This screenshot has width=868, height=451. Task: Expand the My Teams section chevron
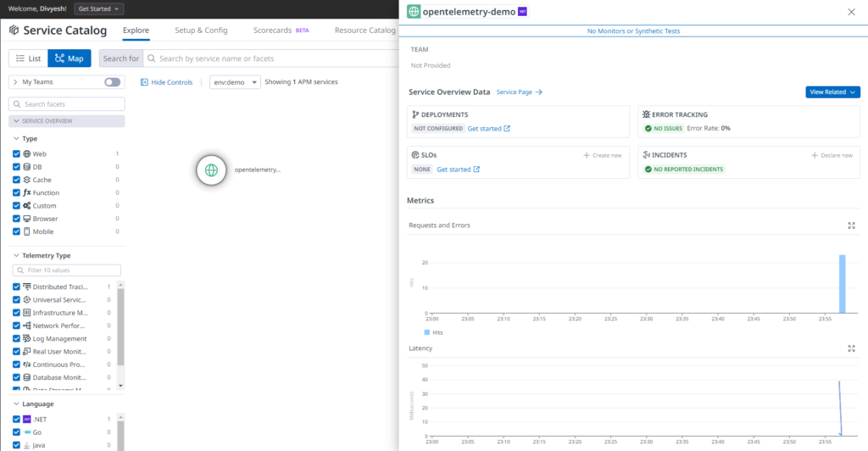pos(15,82)
